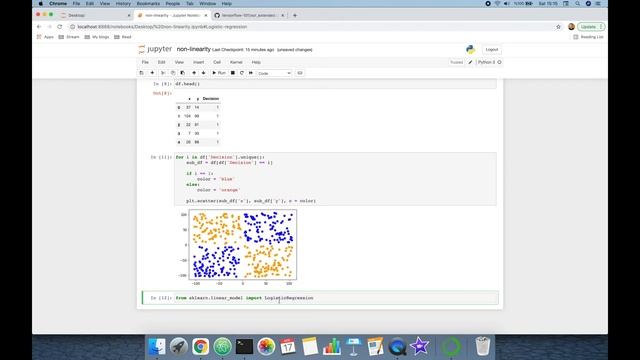Open iMovie from the Dock
640x360 pixels.
pyautogui.click(x=419, y=347)
